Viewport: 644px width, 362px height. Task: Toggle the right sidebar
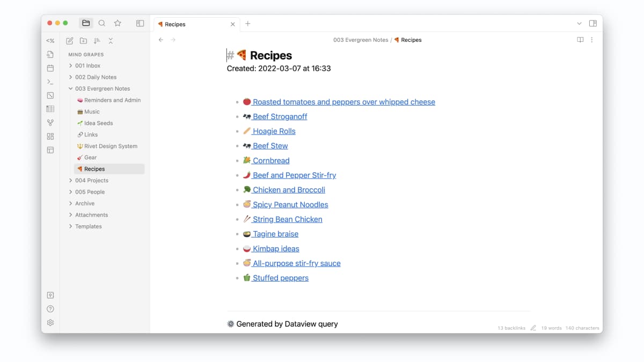pos(593,23)
